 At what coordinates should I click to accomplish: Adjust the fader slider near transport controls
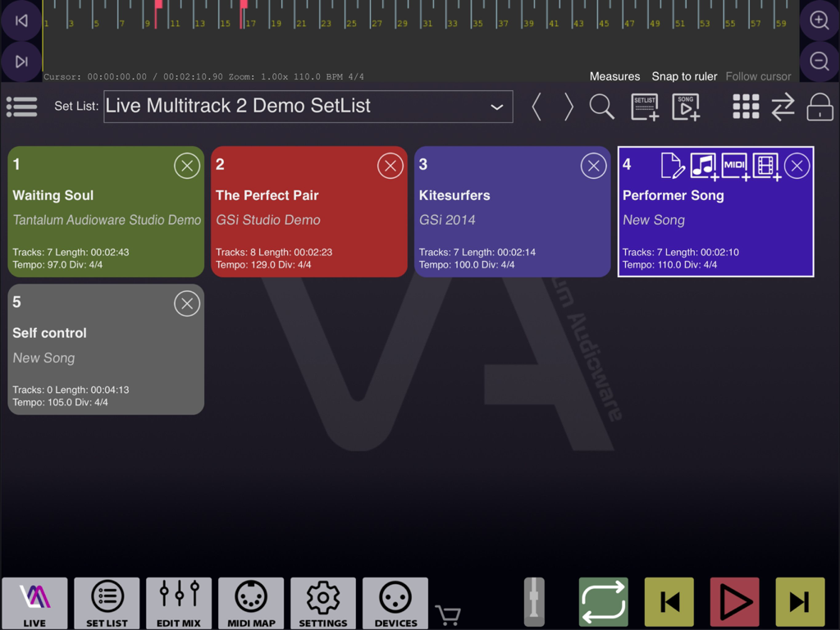pyautogui.click(x=534, y=601)
